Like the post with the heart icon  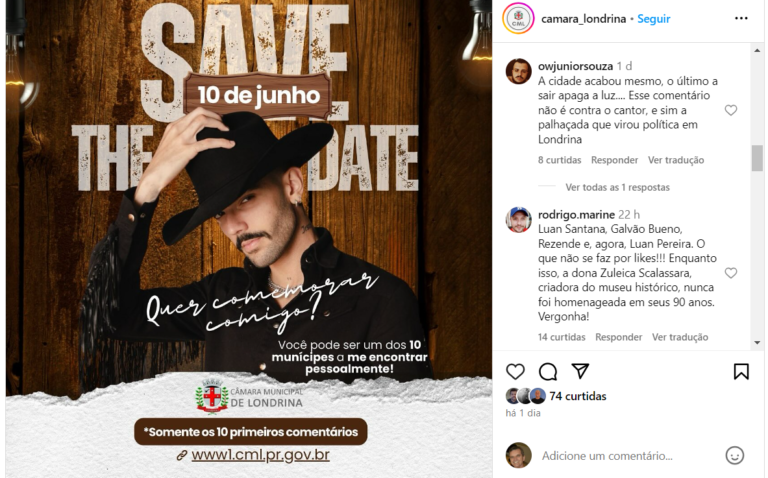(x=515, y=372)
